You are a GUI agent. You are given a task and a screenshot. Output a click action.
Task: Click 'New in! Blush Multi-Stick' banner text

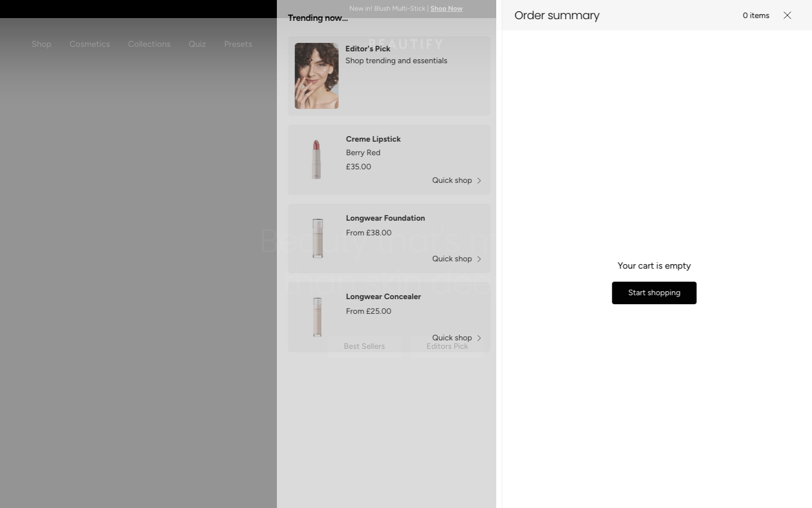[x=387, y=8]
